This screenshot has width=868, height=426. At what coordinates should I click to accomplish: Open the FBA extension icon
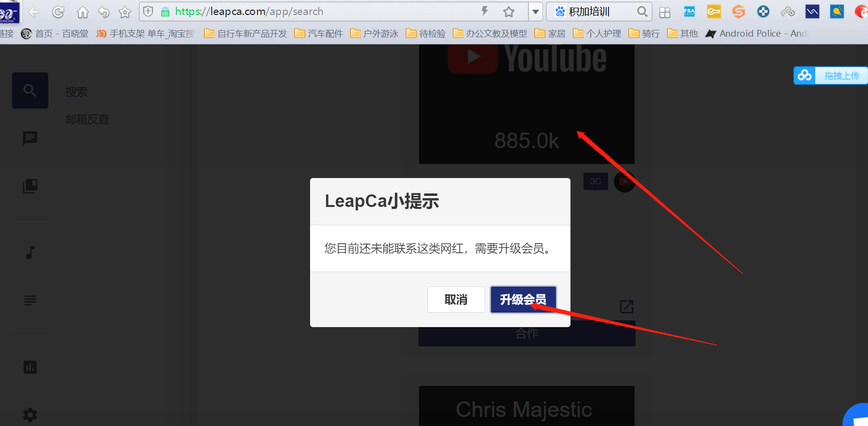(x=690, y=12)
